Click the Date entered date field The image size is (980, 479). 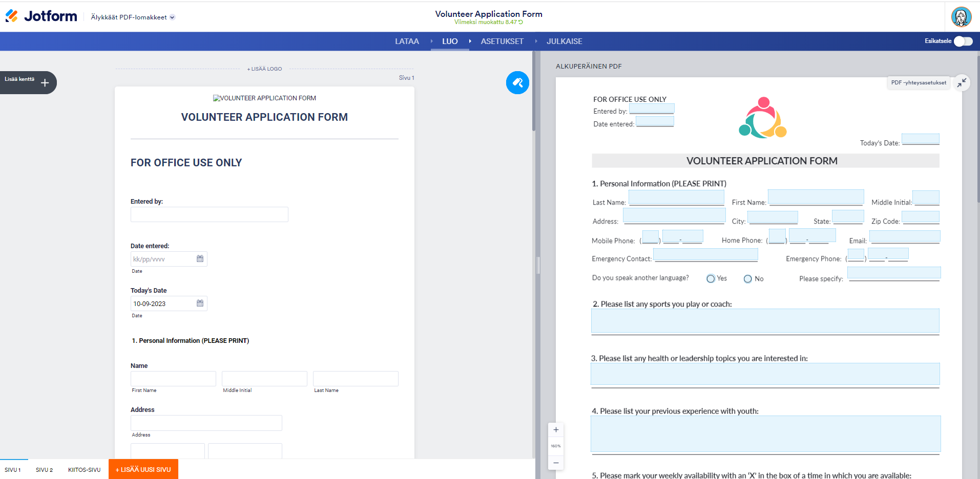tap(169, 259)
